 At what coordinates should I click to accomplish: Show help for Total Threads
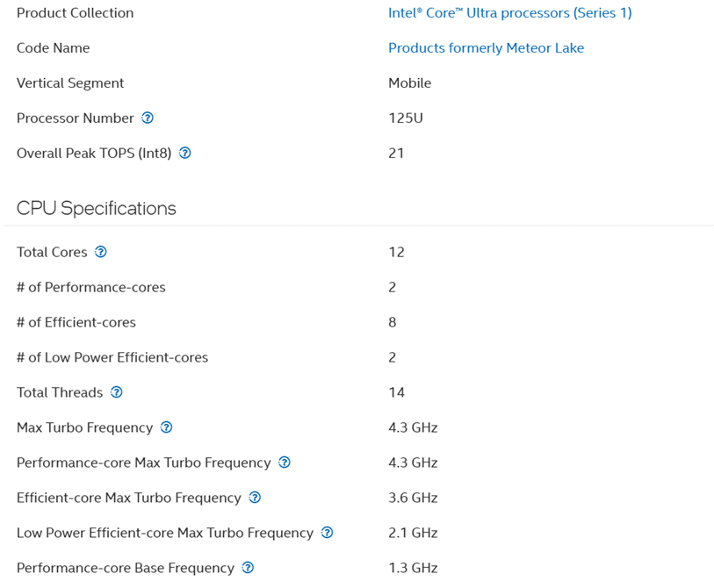pos(116,392)
